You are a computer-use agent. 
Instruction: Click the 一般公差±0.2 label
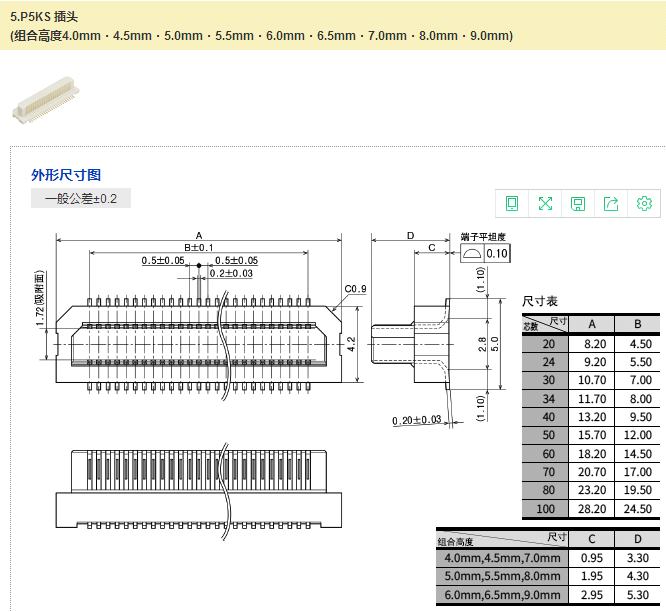pyautogui.click(x=81, y=198)
